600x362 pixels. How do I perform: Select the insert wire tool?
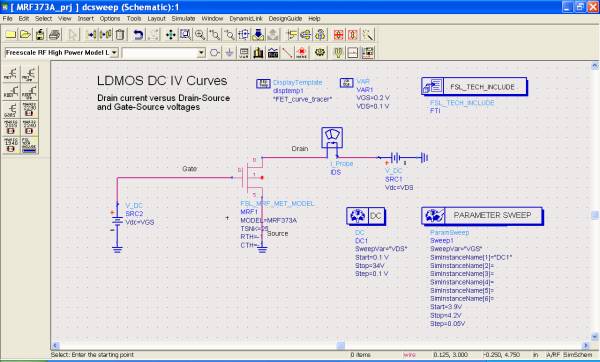point(287,52)
